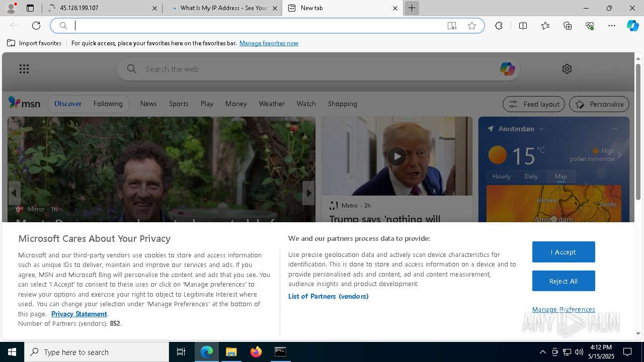Accept cookies with I Accept
This screenshot has width=644, height=362.
(x=563, y=252)
